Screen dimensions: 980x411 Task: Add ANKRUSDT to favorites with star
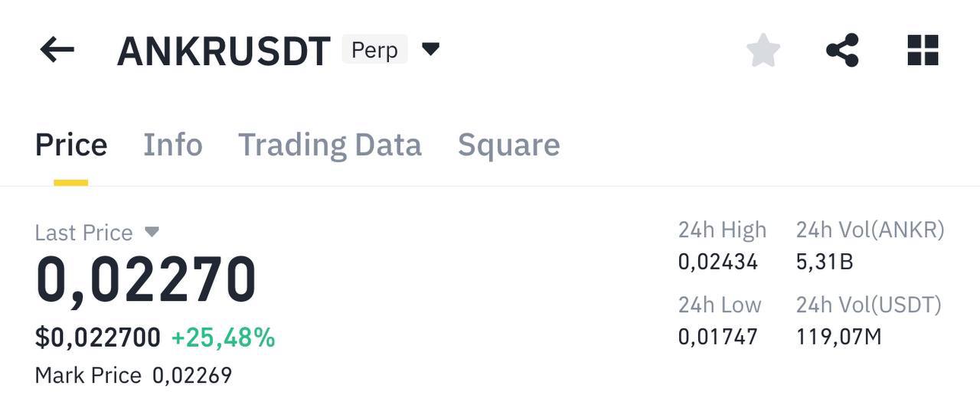pyautogui.click(x=763, y=51)
